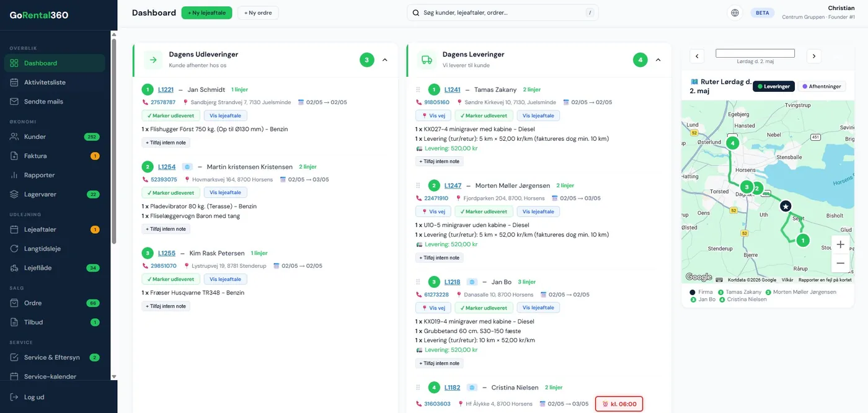Click the BETA badge
Screen dimensions: 868x413
pyautogui.click(x=762, y=12)
